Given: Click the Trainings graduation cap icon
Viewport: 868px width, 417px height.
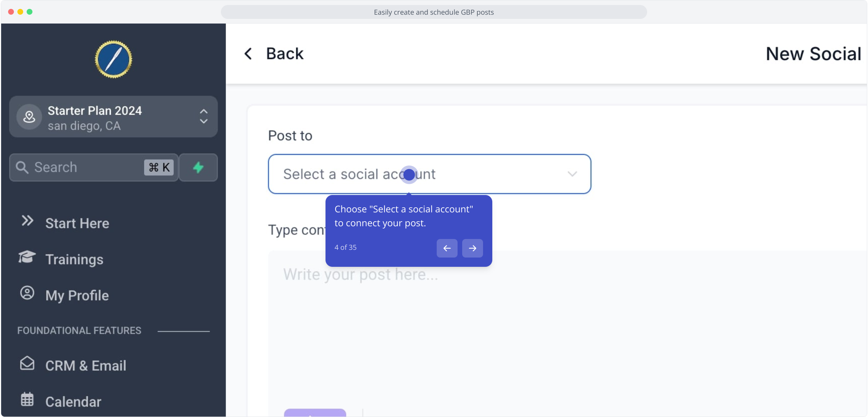Looking at the screenshot, I should pyautogui.click(x=27, y=257).
